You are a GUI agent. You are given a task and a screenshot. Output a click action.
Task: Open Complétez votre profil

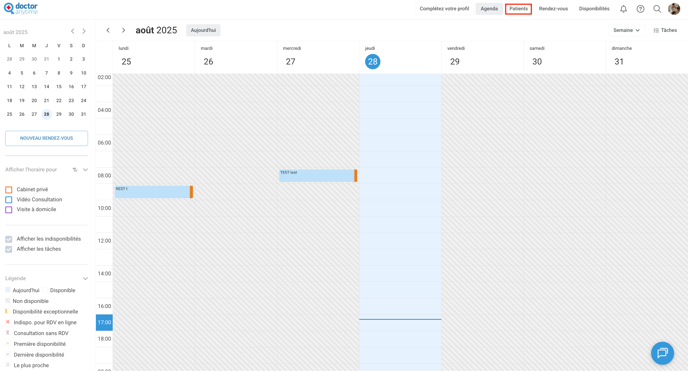444,9
